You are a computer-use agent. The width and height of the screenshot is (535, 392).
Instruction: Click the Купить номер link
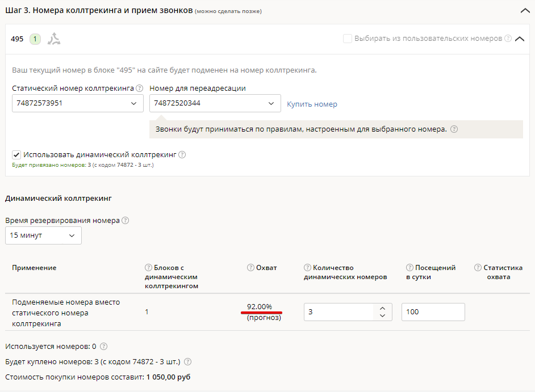pyautogui.click(x=312, y=104)
